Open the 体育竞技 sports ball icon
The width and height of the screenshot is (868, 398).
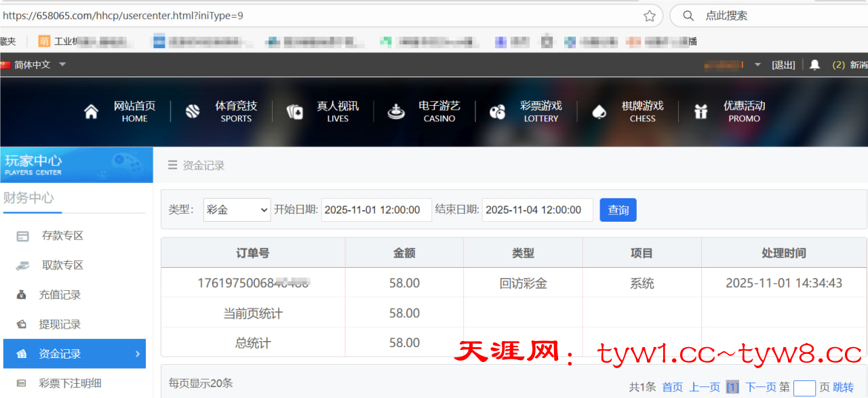193,112
